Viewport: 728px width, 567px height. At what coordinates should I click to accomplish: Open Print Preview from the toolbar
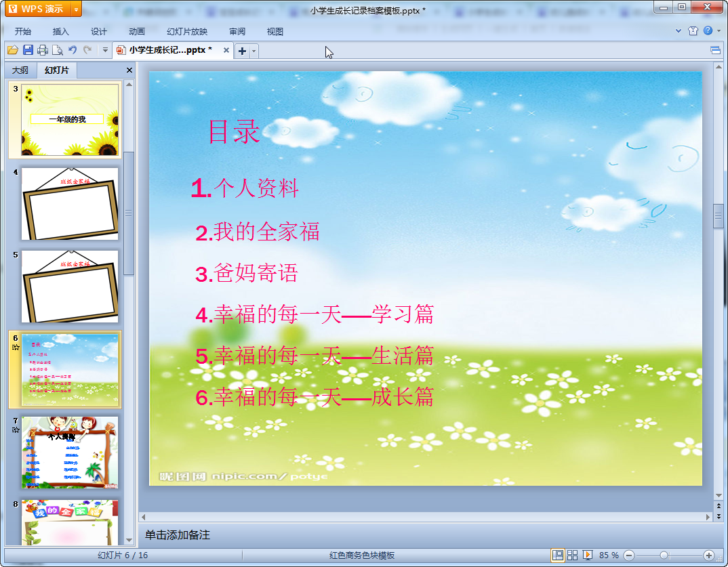(x=58, y=50)
